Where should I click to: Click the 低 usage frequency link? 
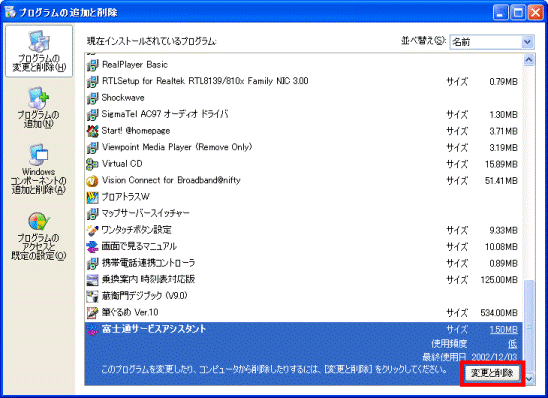tap(512, 344)
